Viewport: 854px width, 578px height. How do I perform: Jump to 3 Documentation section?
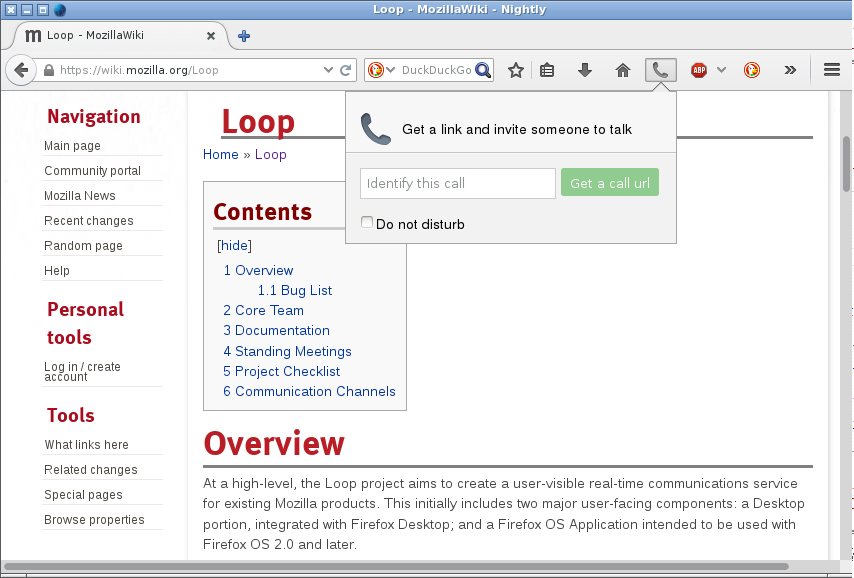pyautogui.click(x=277, y=331)
